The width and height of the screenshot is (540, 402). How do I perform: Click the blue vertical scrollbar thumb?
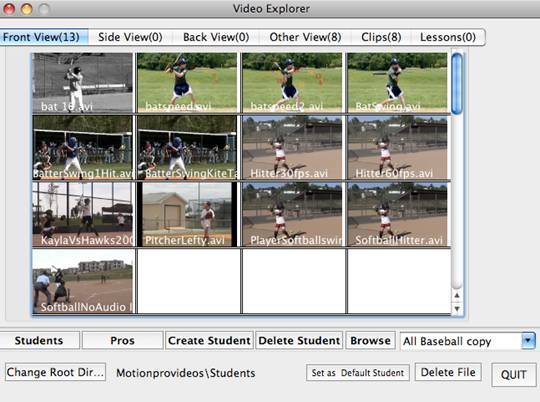pos(457,84)
